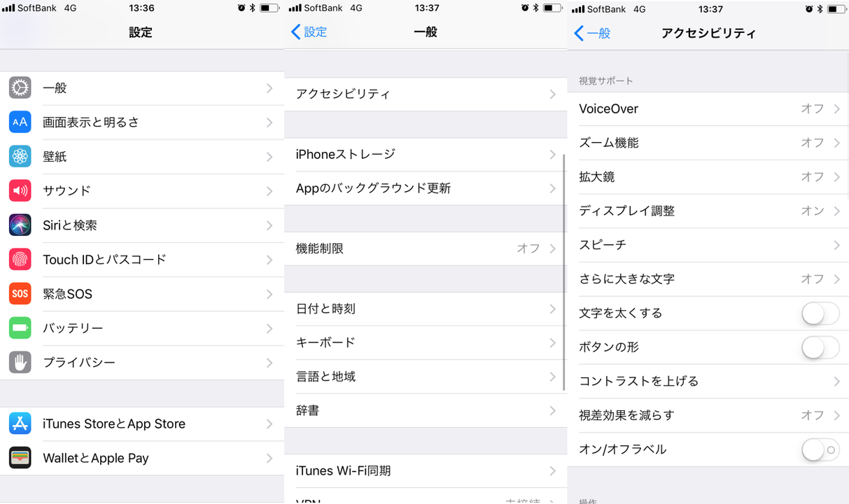849x504 pixels.
Task: Open 辞書 settings
Action: [x=426, y=410]
